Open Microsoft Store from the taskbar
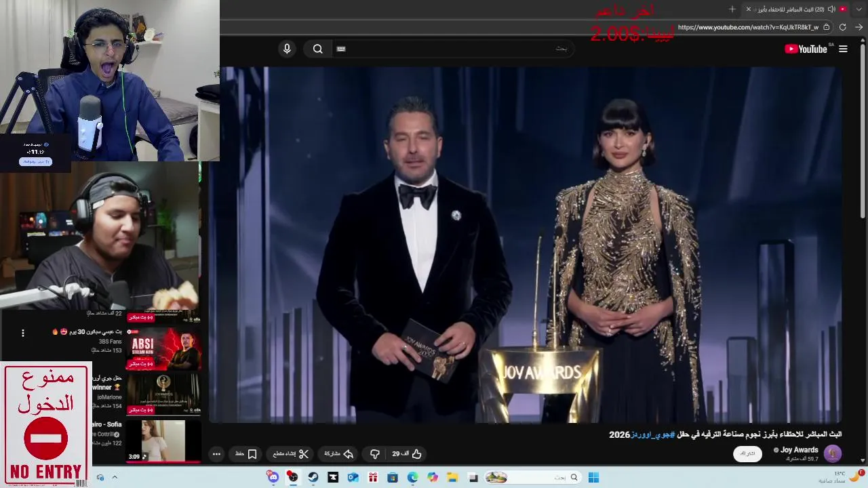This screenshot has height=488, width=868. coord(393,477)
